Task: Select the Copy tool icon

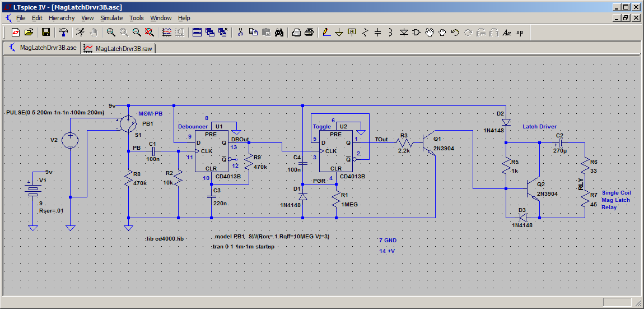Action: pyautogui.click(x=254, y=32)
